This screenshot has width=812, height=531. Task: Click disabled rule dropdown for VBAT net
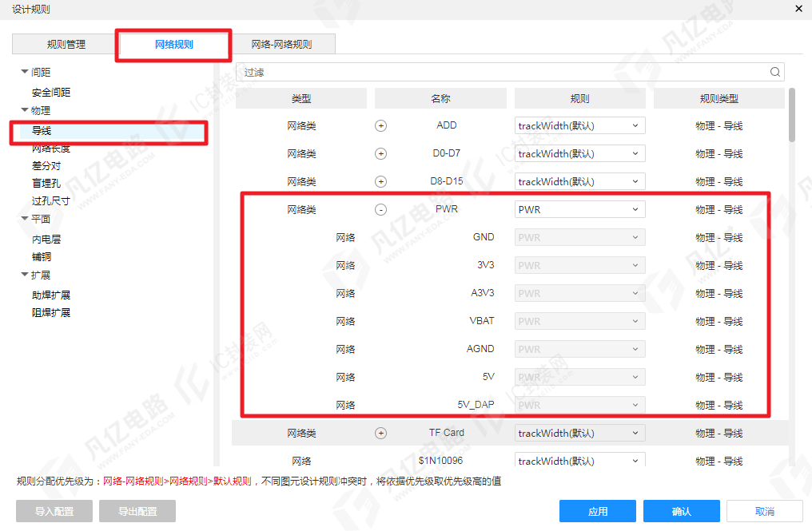tap(580, 321)
